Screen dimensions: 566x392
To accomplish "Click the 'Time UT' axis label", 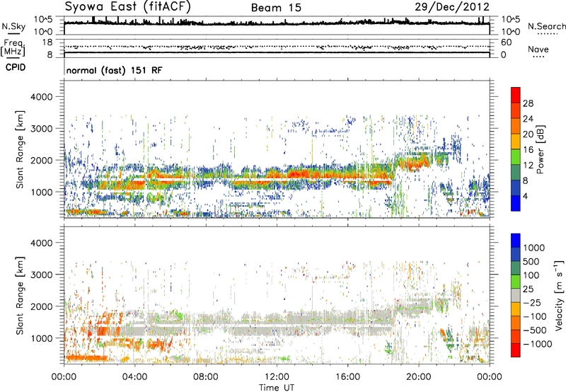I will [277, 388].
